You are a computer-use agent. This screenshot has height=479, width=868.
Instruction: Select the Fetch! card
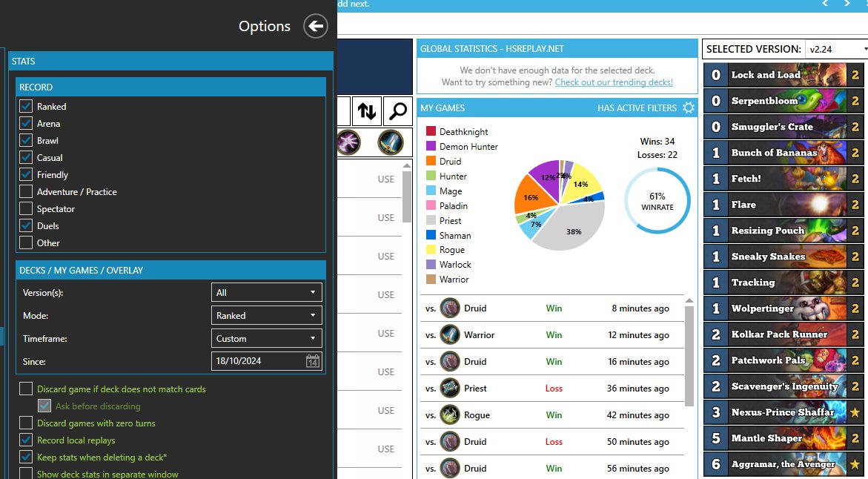(x=783, y=178)
